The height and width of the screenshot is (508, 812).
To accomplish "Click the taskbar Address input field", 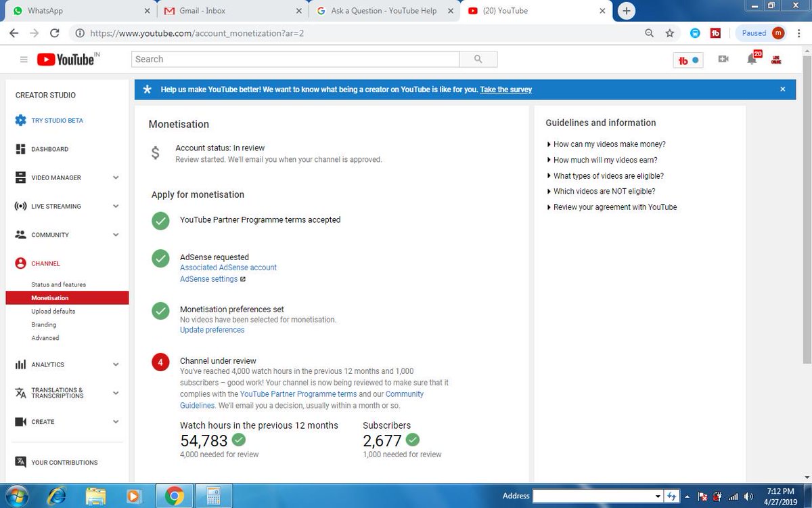I will (x=593, y=496).
